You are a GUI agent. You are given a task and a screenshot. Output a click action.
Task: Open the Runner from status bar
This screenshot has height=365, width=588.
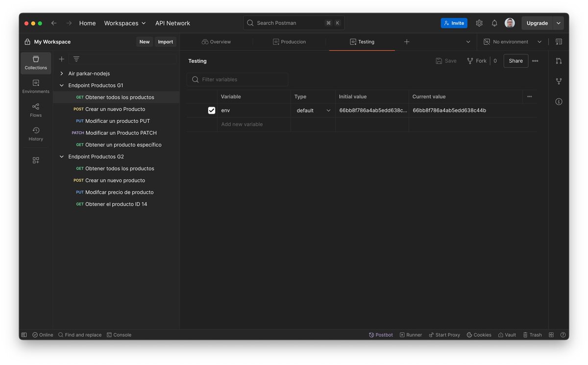(411, 335)
